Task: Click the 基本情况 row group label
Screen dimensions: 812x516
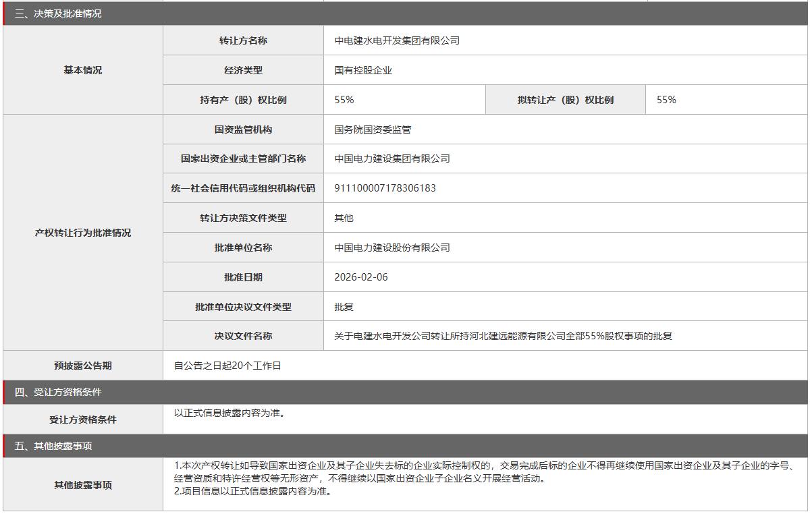Action: (83, 70)
